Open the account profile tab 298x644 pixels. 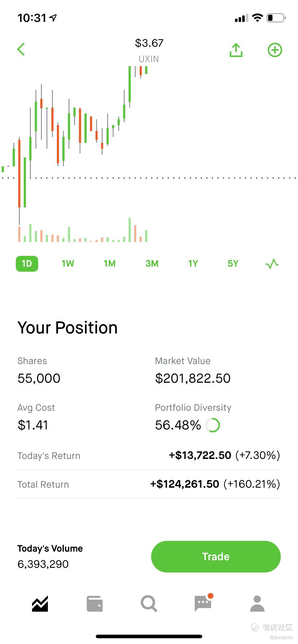coord(257,604)
